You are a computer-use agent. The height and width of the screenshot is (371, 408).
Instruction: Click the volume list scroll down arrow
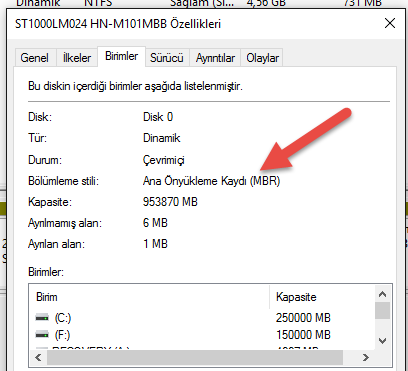pyautogui.click(x=382, y=341)
